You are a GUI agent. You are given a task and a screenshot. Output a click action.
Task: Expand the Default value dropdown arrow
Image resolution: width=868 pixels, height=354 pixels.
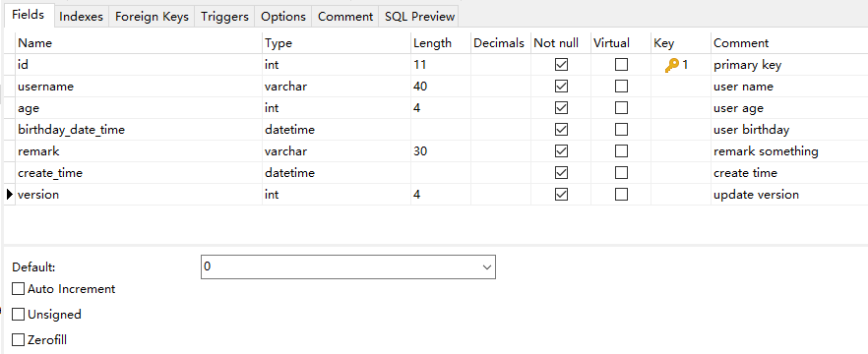(x=487, y=267)
